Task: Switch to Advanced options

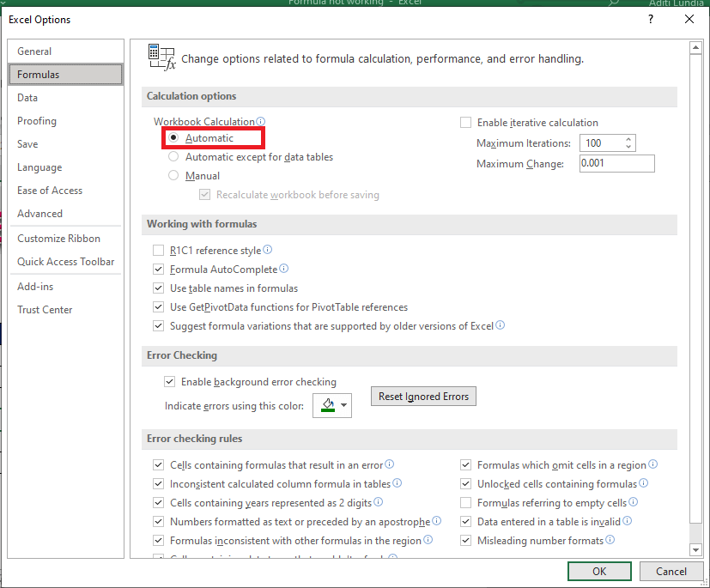Action: [x=65, y=213]
